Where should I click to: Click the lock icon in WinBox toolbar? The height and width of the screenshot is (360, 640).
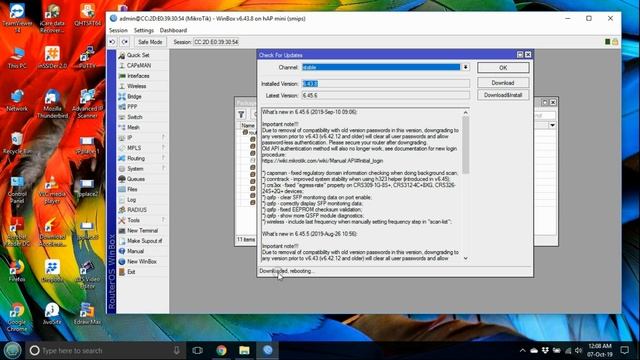pos(615,42)
